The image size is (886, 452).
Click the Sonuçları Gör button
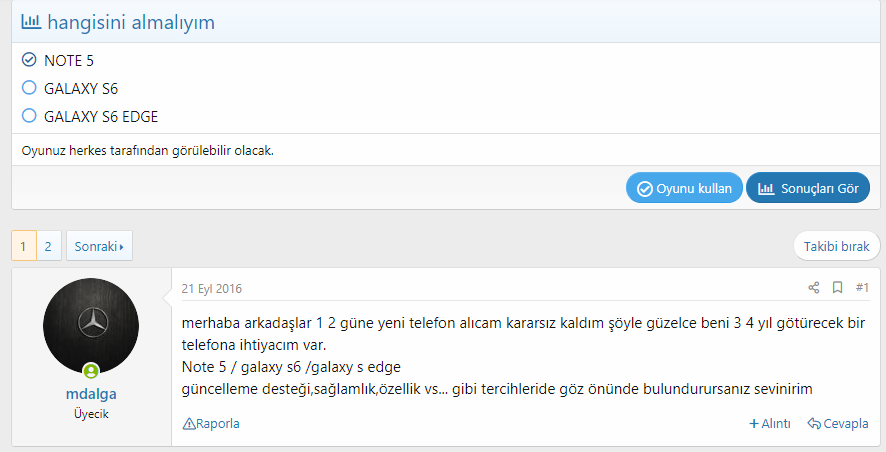(808, 188)
